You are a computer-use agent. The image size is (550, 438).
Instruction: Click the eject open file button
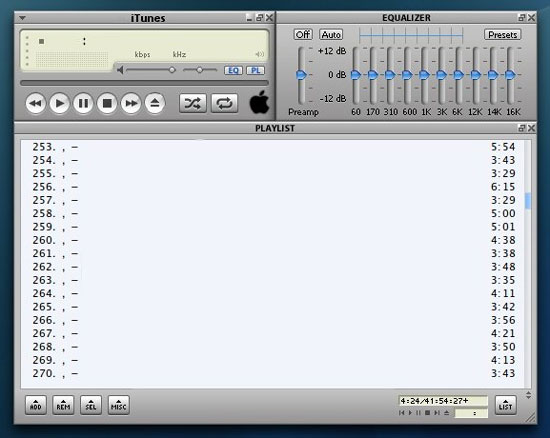coord(155,103)
